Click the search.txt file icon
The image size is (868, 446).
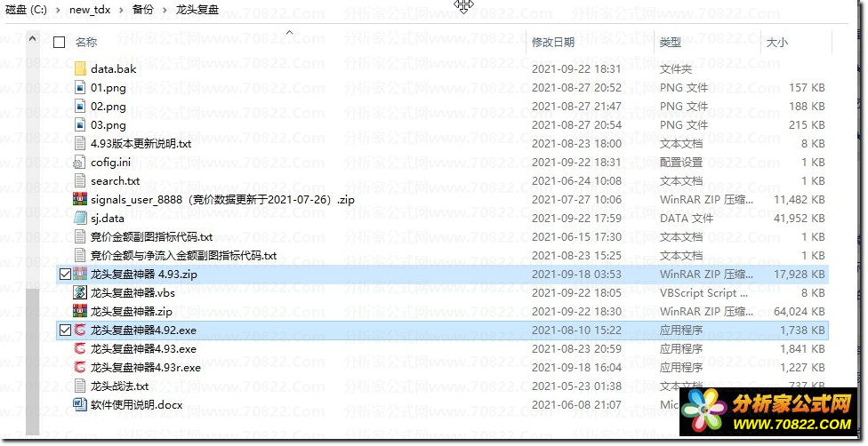pyautogui.click(x=80, y=181)
